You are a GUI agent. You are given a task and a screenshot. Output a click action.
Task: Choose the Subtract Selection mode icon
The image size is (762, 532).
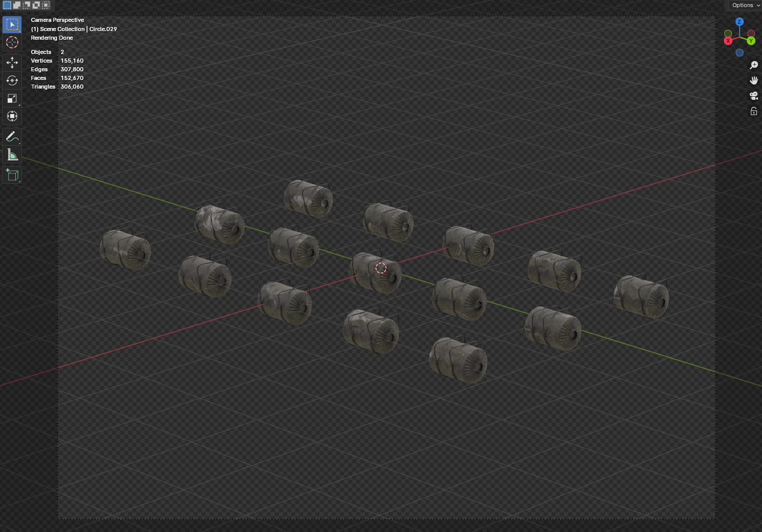coord(26,5)
